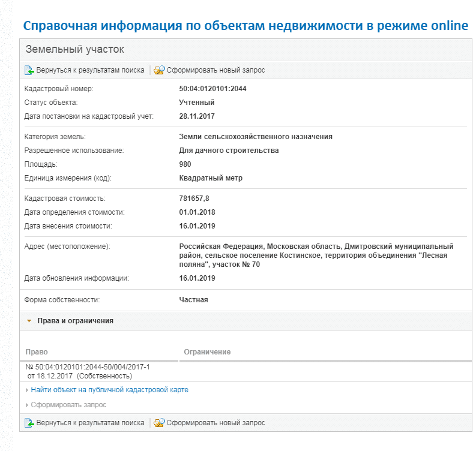Select the 'Право' column header
The width and height of the screenshot is (476, 451).
tap(37, 352)
